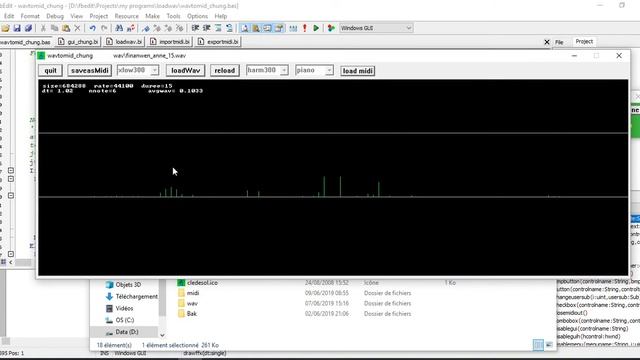Click the loadWav button
The image size is (640, 360).
(x=185, y=71)
